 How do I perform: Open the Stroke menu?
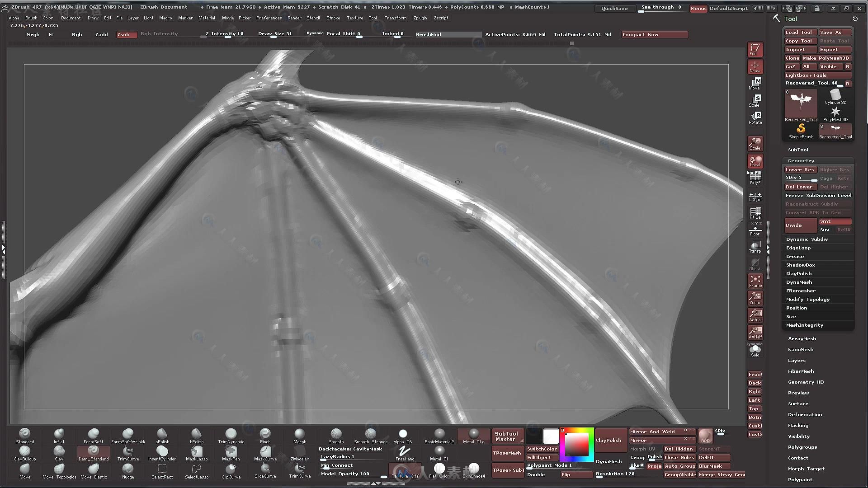(x=333, y=18)
